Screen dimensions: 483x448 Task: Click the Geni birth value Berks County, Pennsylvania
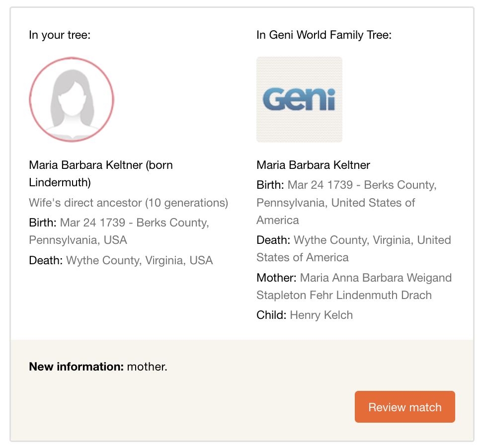tap(400, 185)
